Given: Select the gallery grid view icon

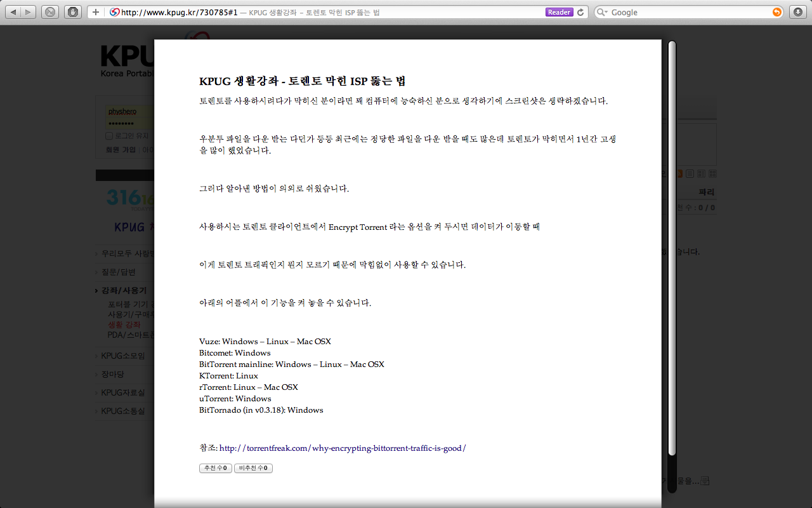Looking at the screenshot, I should point(712,173).
